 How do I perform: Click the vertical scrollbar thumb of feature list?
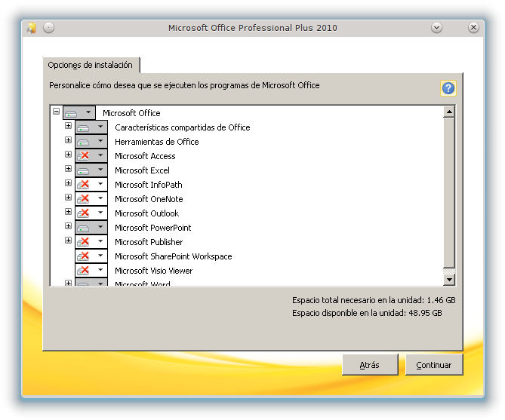pyautogui.click(x=449, y=193)
